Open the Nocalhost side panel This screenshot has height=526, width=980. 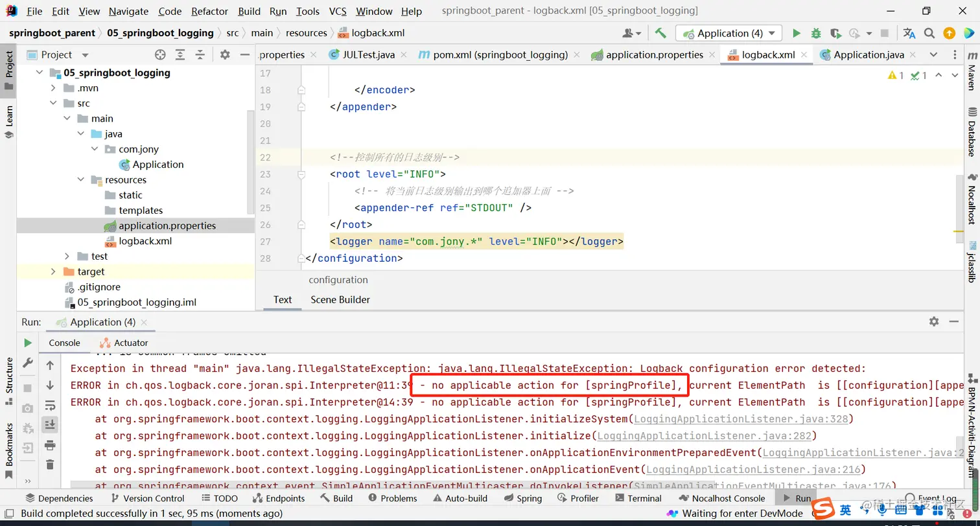971,199
